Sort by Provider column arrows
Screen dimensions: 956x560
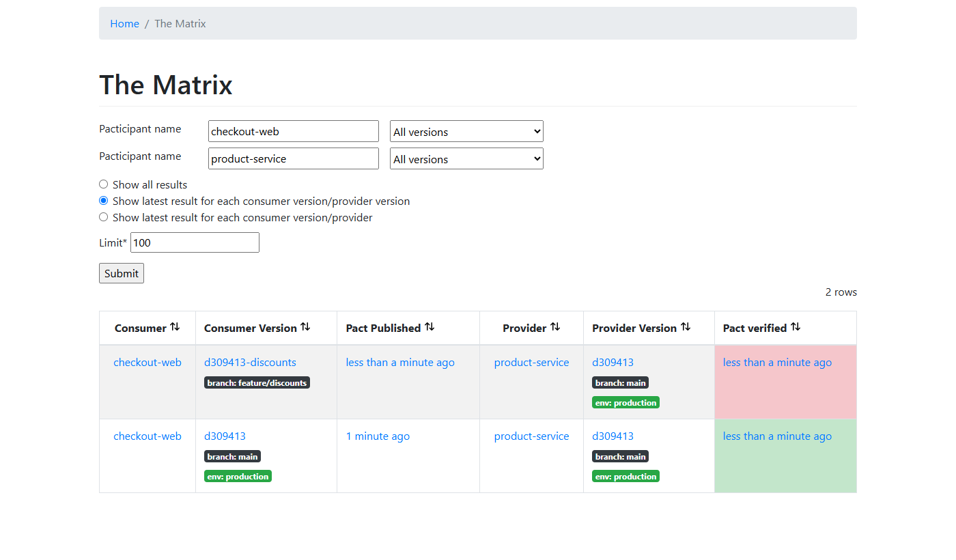(555, 327)
